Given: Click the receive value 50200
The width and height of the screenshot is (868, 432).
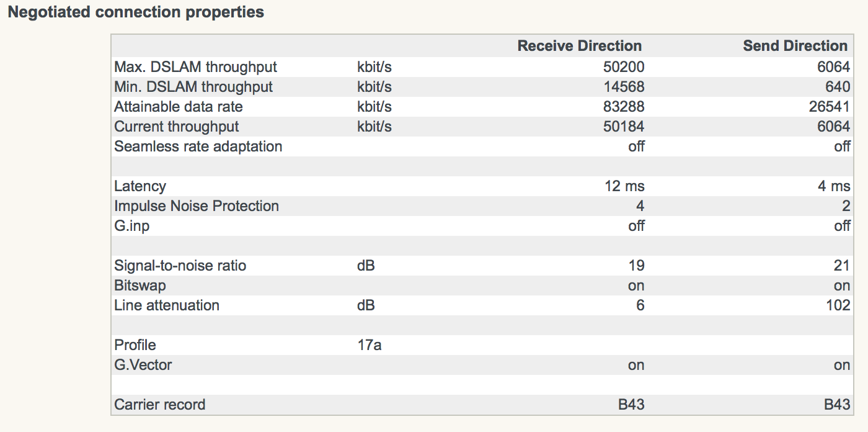Looking at the screenshot, I should click(x=624, y=67).
